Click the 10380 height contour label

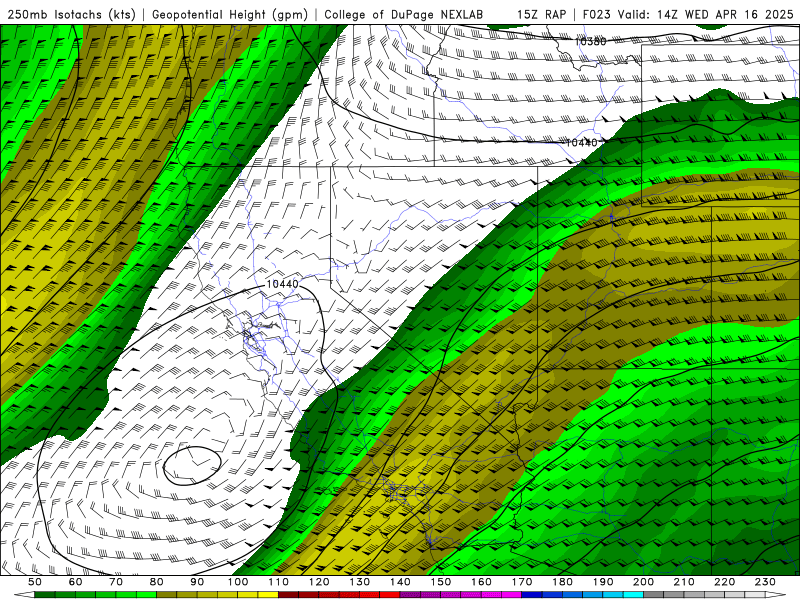(x=590, y=42)
